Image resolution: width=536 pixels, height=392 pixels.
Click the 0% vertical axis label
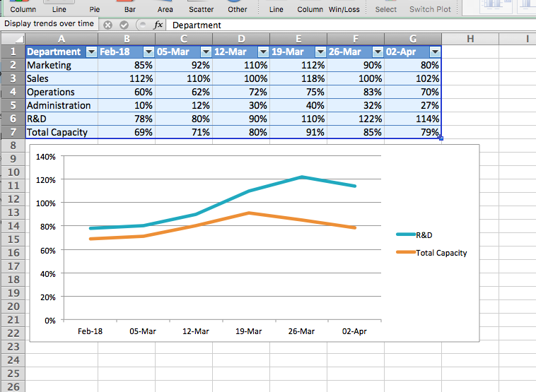coord(50,321)
